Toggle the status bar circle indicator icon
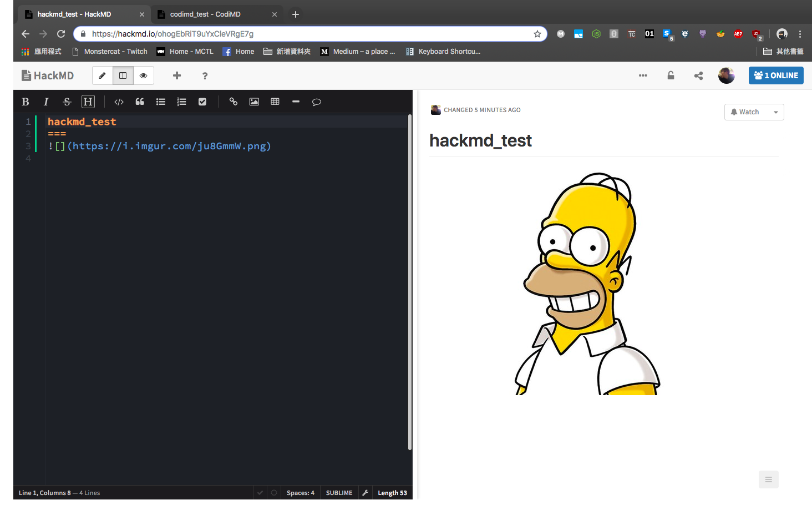This screenshot has height=515, width=812. coord(274,493)
